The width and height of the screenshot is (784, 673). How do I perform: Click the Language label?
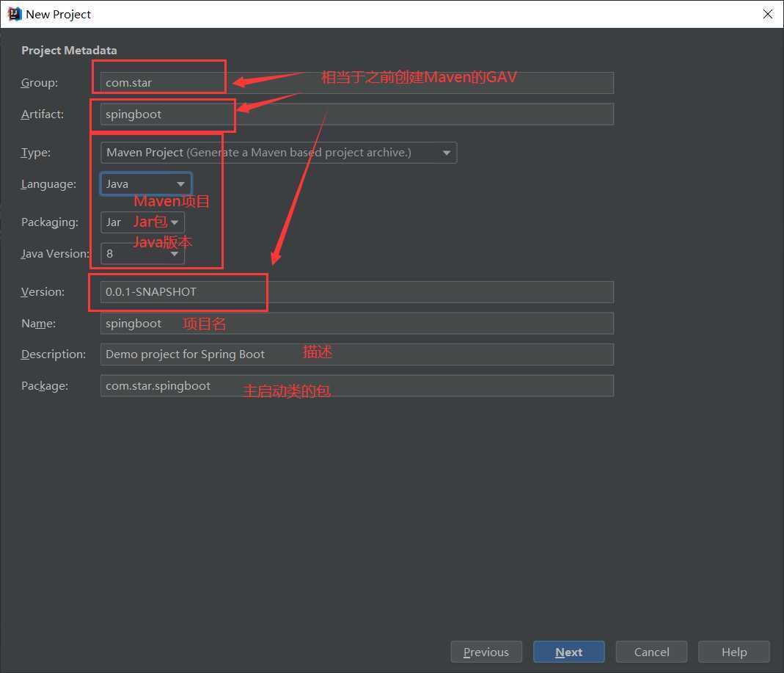[48, 184]
